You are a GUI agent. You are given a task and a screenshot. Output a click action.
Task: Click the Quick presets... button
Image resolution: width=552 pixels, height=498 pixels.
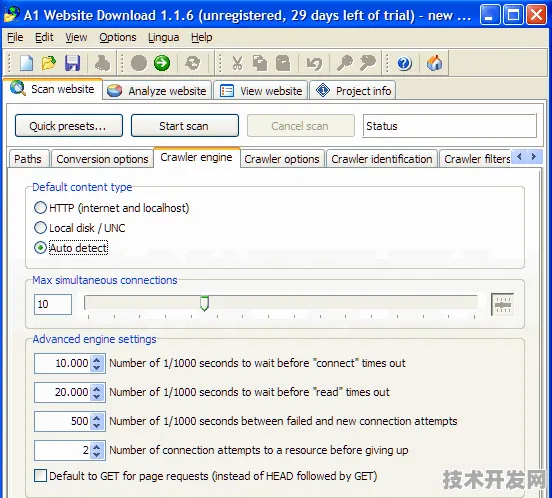(x=69, y=126)
